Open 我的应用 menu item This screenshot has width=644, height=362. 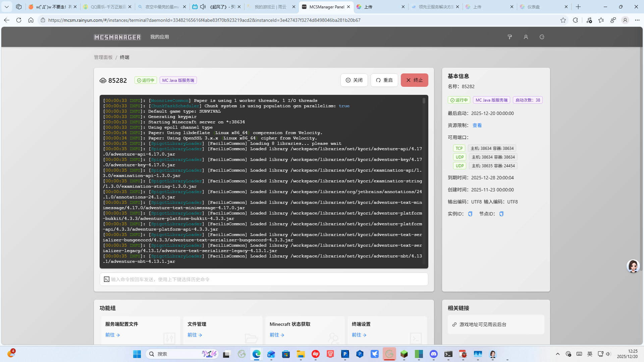point(159,37)
